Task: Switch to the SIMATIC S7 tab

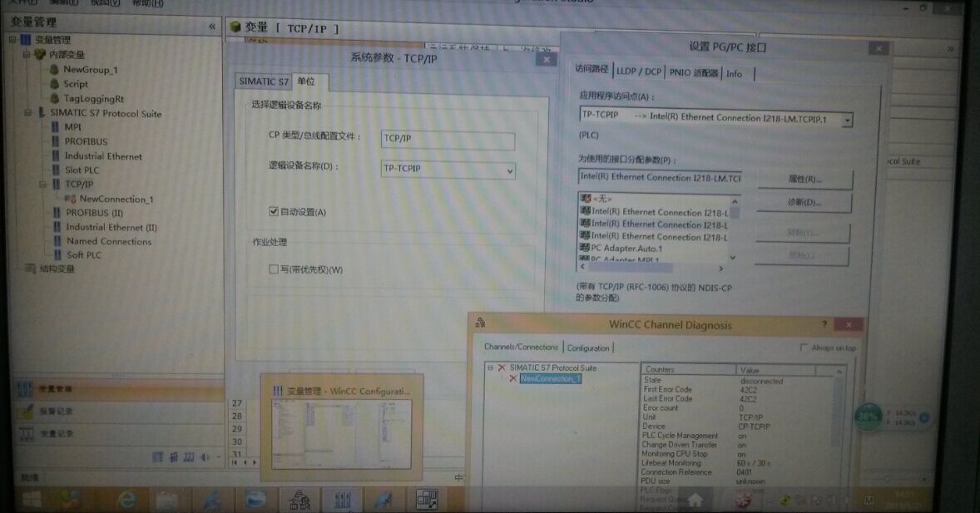Action: click(264, 81)
